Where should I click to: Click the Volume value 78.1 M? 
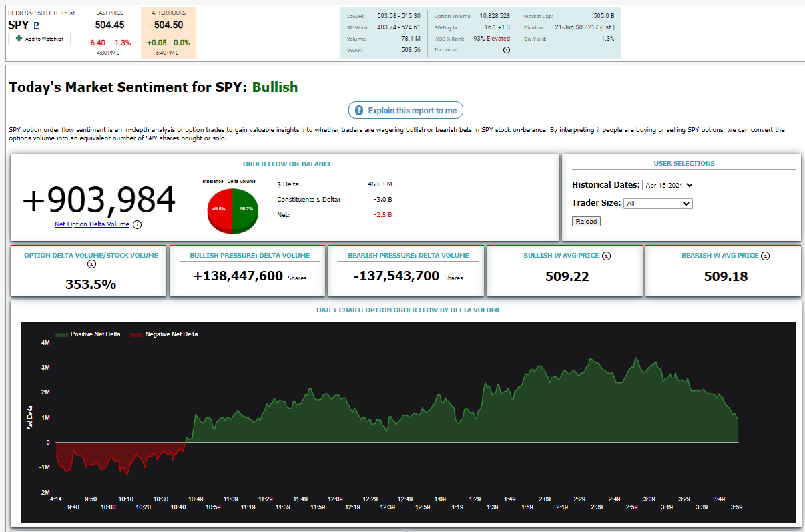pyautogui.click(x=411, y=39)
